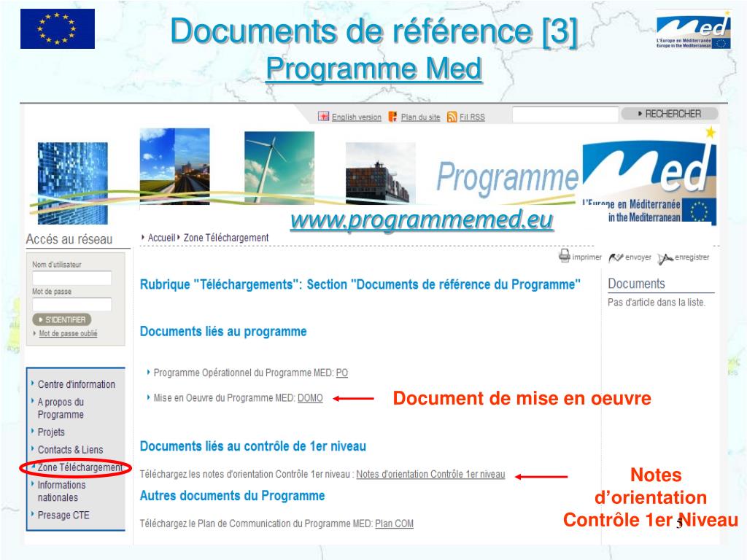Open the Presage CTE menu item
Viewport: 747px width, 560px height.
coord(63,515)
